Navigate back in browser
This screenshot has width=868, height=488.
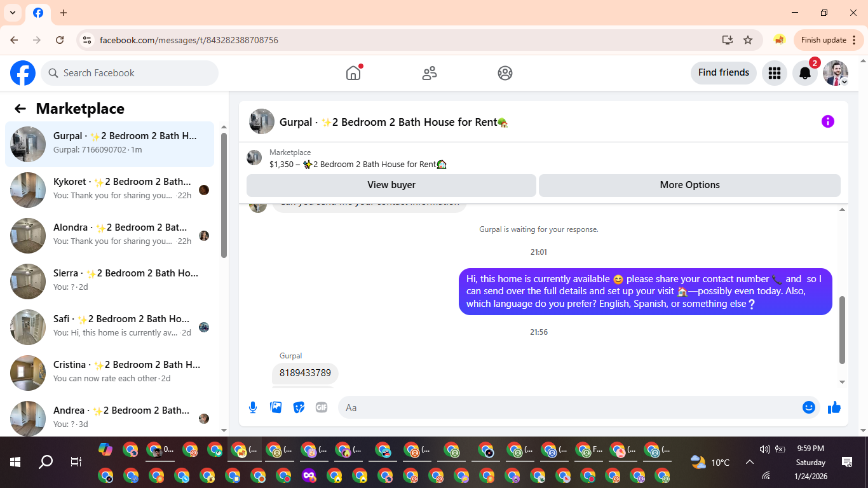pos(14,40)
